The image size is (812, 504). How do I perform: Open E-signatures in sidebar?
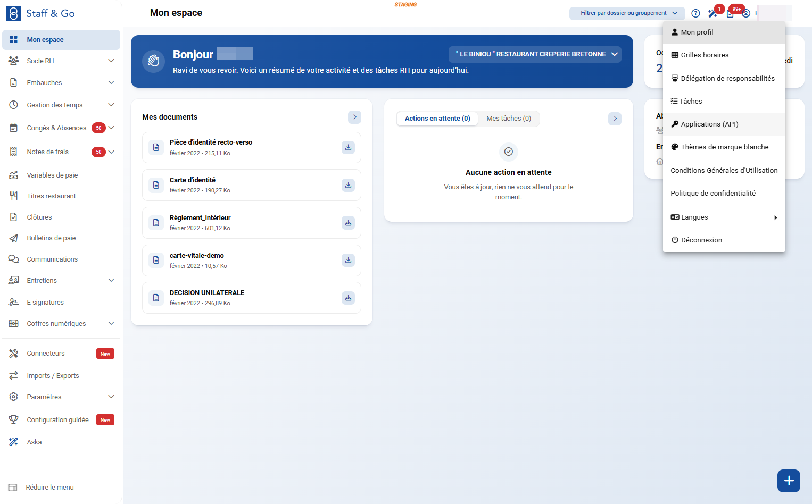(61, 303)
